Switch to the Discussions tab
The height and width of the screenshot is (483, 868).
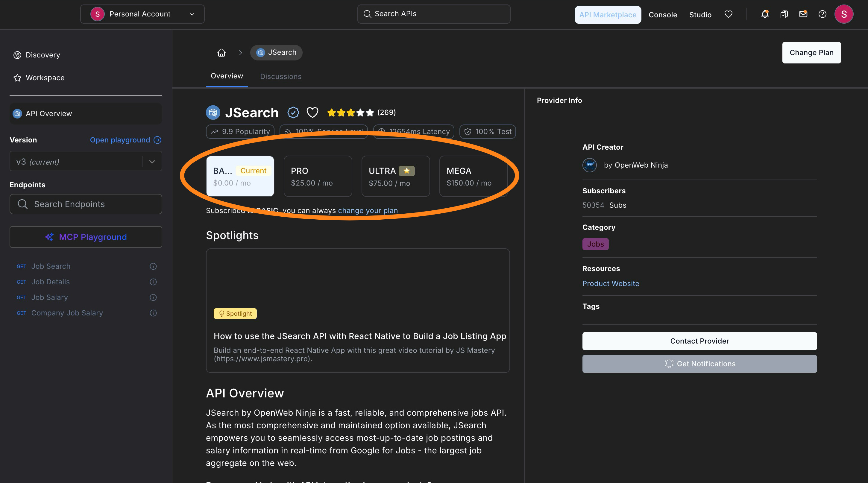click(281, 76)
